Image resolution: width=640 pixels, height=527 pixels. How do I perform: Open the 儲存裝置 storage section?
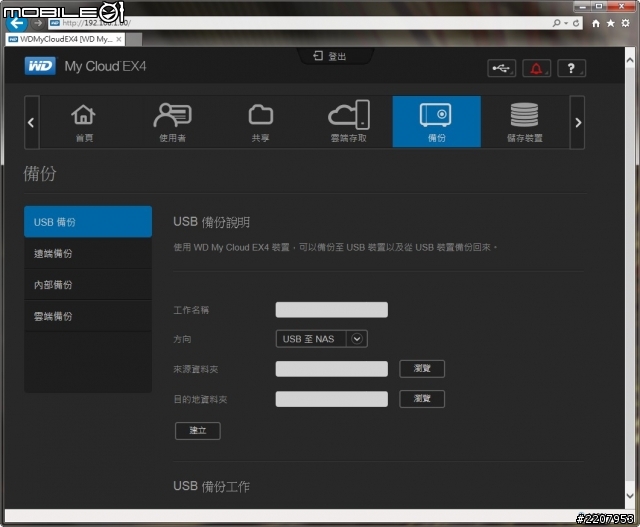click(x=524, y=122)
